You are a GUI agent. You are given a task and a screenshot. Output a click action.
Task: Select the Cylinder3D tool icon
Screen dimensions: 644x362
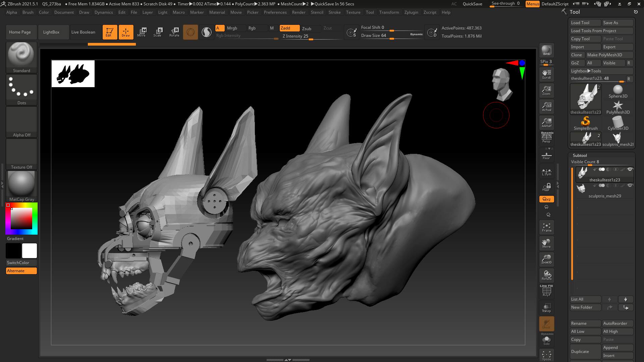(x=618, y=123)
